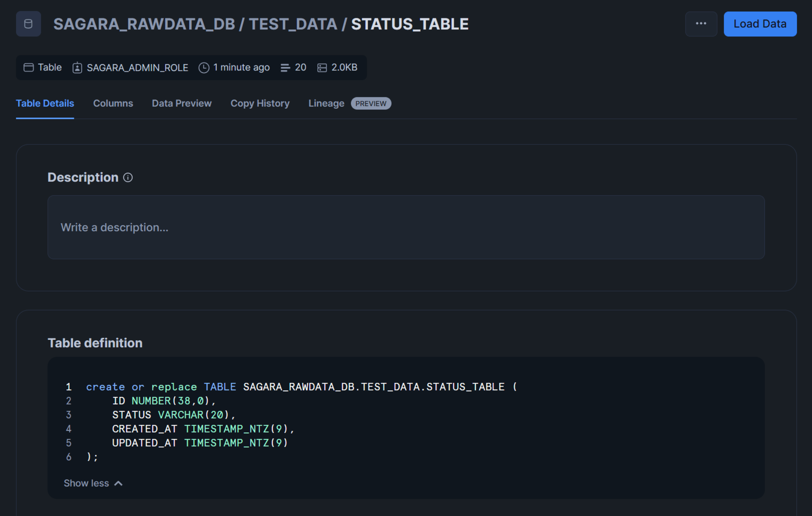
Task: Select the Table Details tab
Action: click(45, 104)
